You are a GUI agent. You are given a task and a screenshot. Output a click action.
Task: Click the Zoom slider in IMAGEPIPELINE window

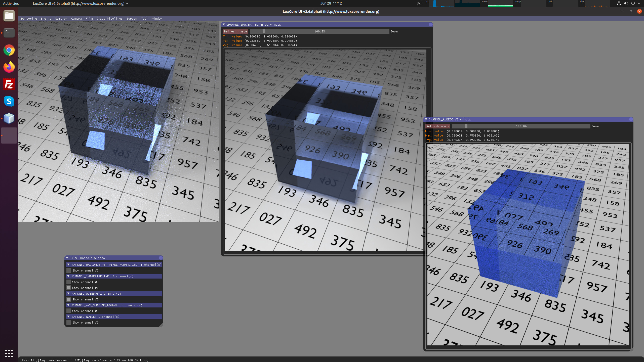click(x=319, y=31)
